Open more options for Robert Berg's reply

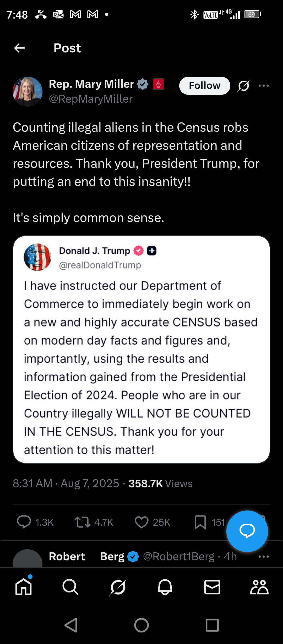(263, 557)
